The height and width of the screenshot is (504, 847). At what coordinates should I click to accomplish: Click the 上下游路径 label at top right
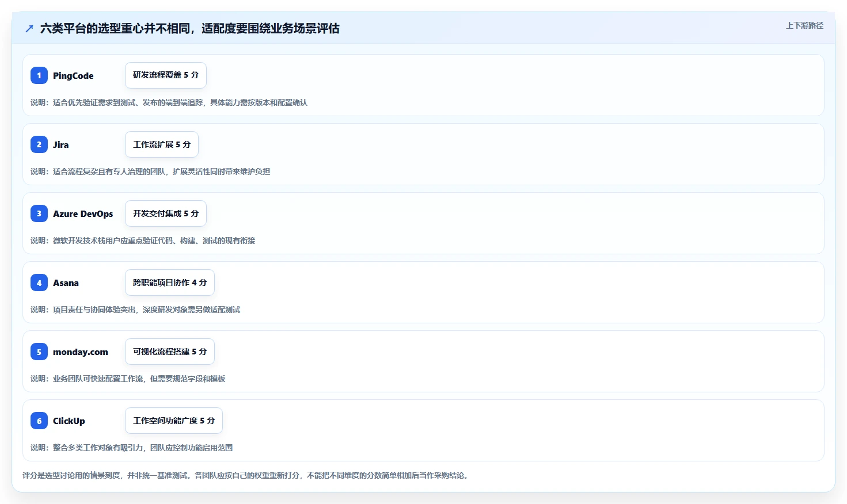805,25
